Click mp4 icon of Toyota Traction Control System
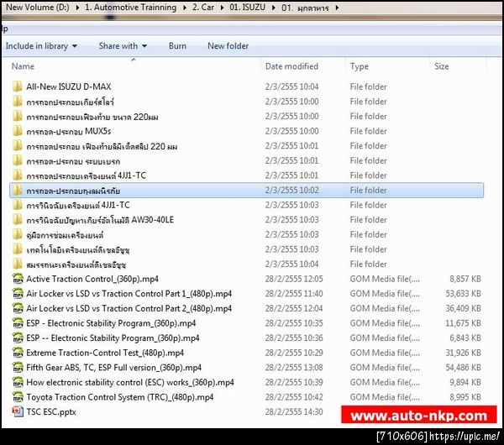The height and width of the screenshot is (445, 504). click(x=18, y=397)
